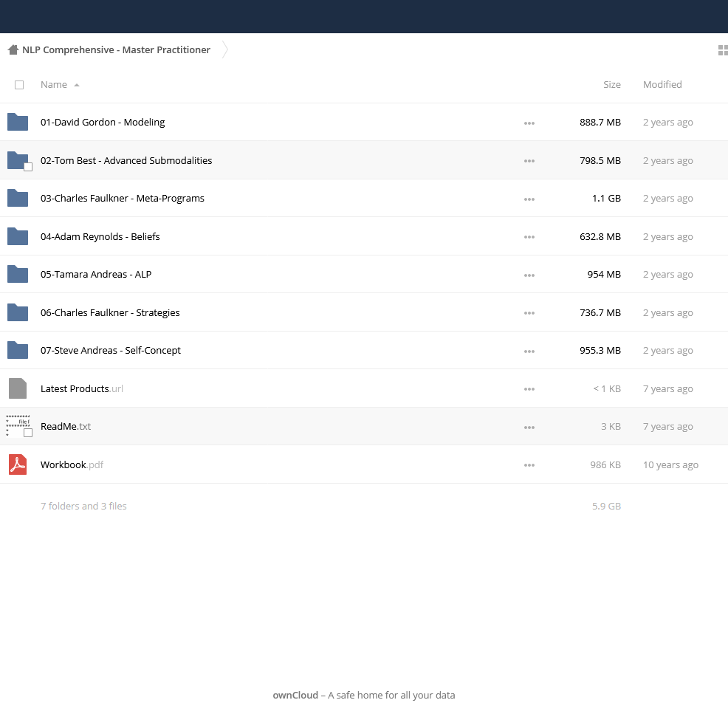Screen dimensions: 728x717
Task: Click folder icon for 06-Charles Faulkner - Strategies
Action: (18, 312)
